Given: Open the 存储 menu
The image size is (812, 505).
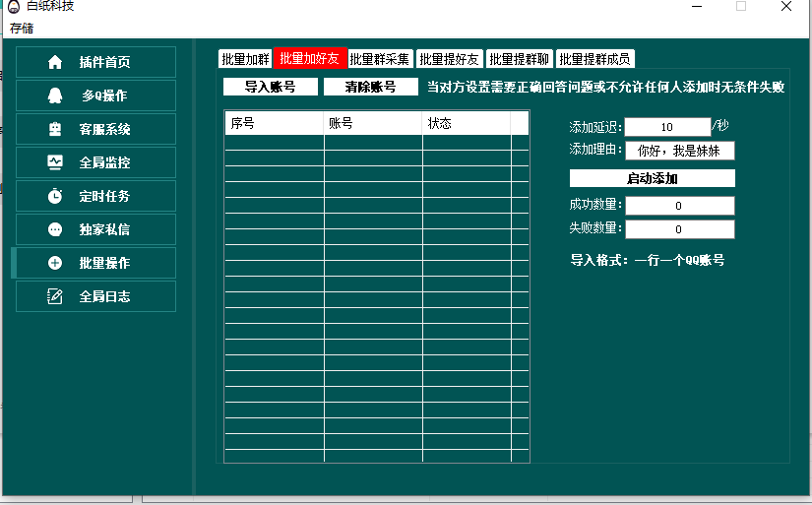Looking at the screenshot, I should (21, 28).
